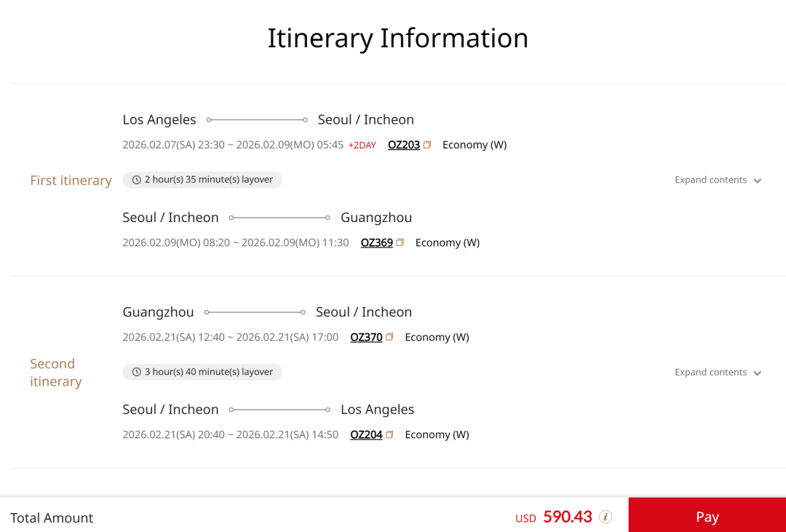The width and height of the screenshot is (786, 532).
Task: Click the copy icon next to OZ370
Action: pyautogui.click(x=389, y=337)
